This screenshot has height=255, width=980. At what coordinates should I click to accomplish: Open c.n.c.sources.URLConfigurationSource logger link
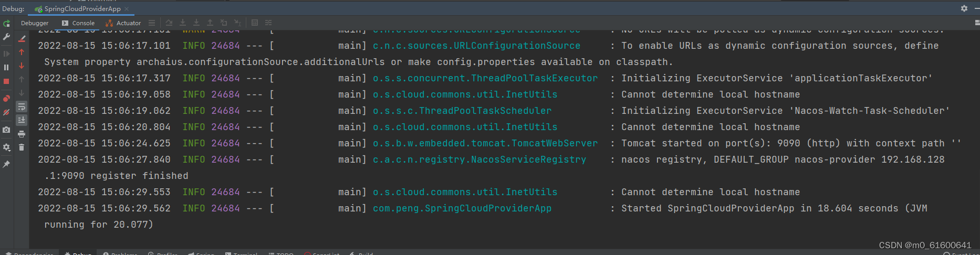tap(476, 46)
